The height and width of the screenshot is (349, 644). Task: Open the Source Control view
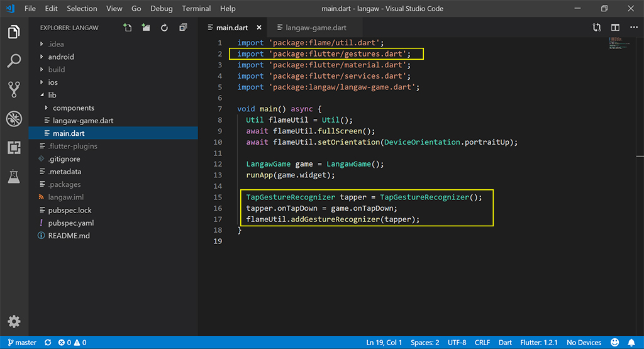click(x=14, y=89)
